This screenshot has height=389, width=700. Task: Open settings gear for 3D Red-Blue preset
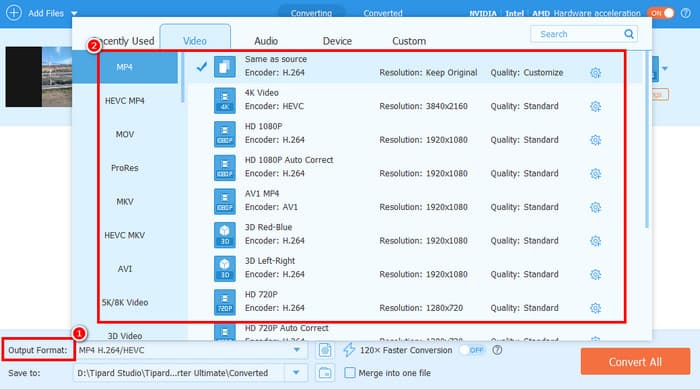[595, 241]
